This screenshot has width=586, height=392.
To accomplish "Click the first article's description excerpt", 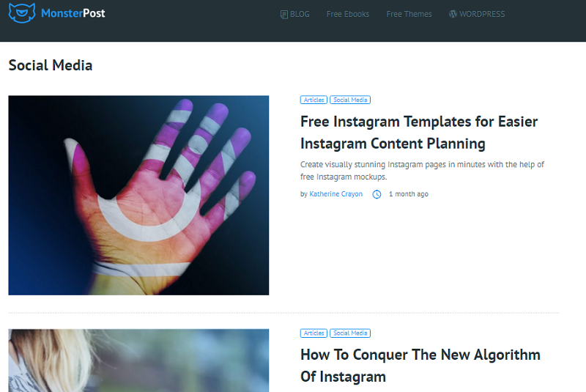I will point(423,171).
